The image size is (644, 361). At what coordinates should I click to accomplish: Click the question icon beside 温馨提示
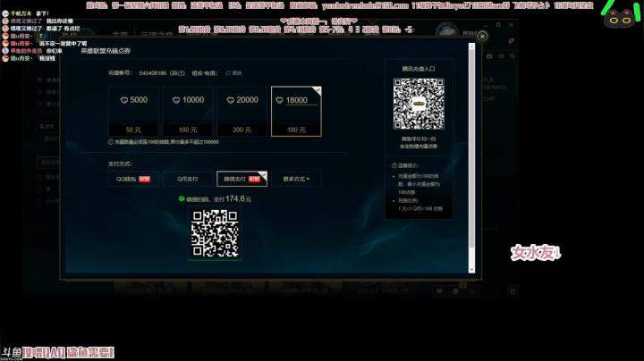click(x=394, y=165)
